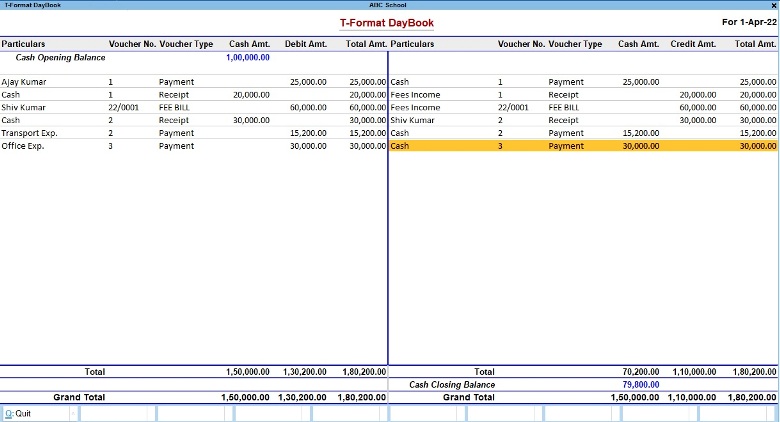780x422 pixels.
Task: Click the Cash receipt row with 30,000.00 on left
Action: tap(194, 120)
